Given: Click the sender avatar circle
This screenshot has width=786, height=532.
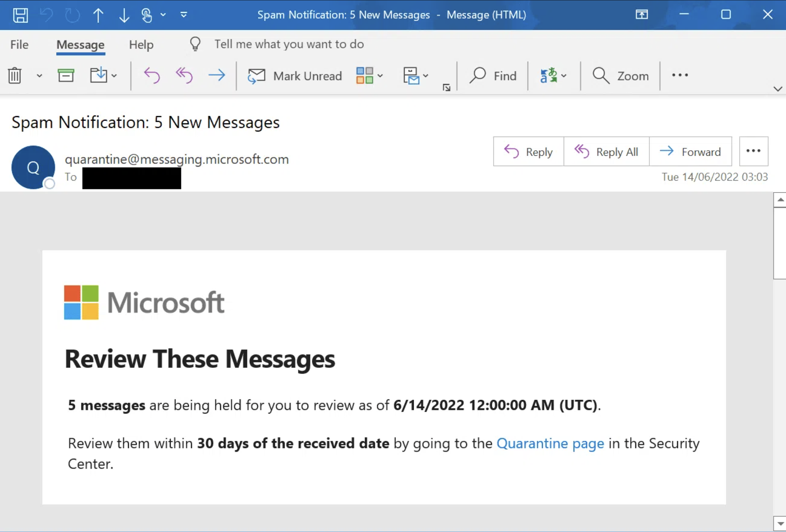Looking at the screenshot, I should click(x=33, y=167).
